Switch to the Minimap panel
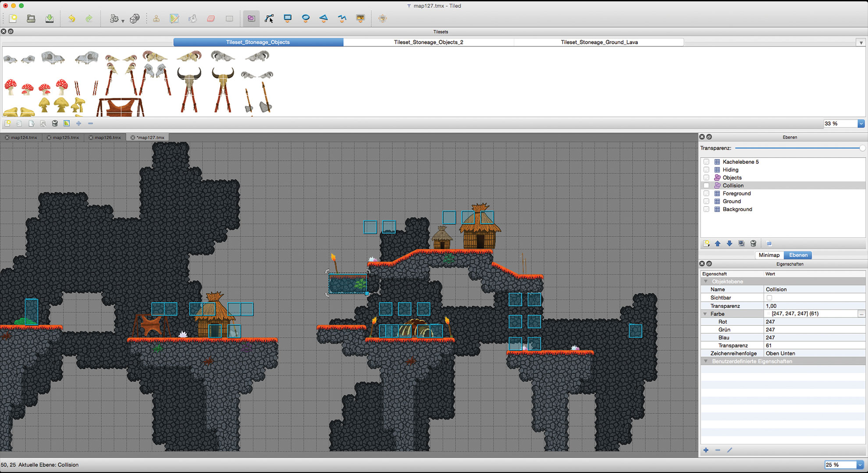868x473 pixels. (x=769, y=255)
